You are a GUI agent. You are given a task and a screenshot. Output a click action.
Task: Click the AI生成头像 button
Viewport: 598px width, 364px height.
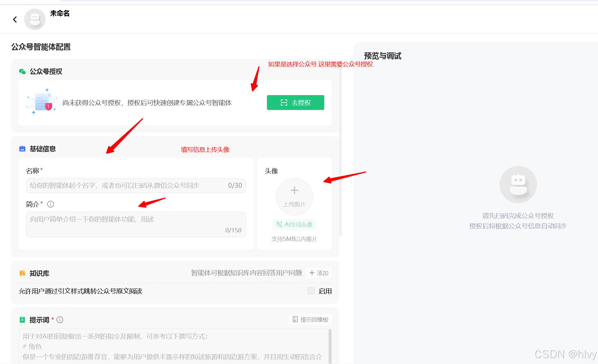[294, 224]
